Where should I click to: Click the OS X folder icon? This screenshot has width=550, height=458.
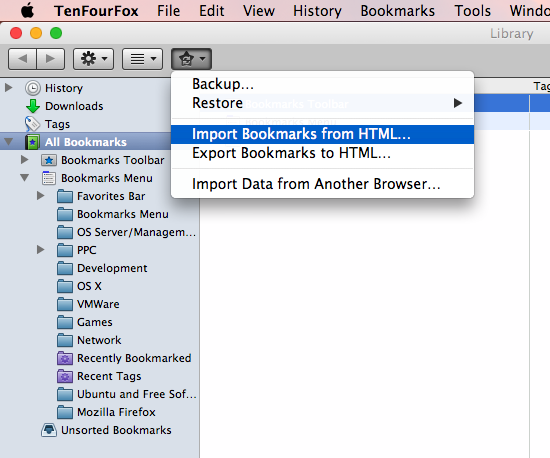pos(65,286)
